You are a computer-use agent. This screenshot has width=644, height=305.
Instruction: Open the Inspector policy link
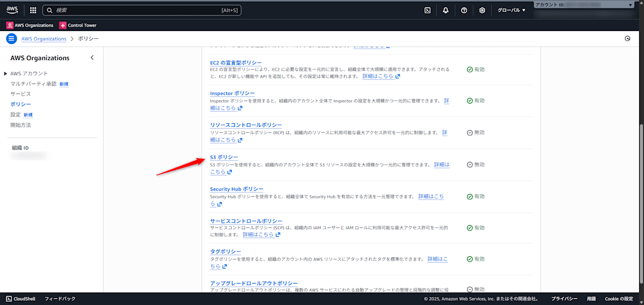point(232,93)
